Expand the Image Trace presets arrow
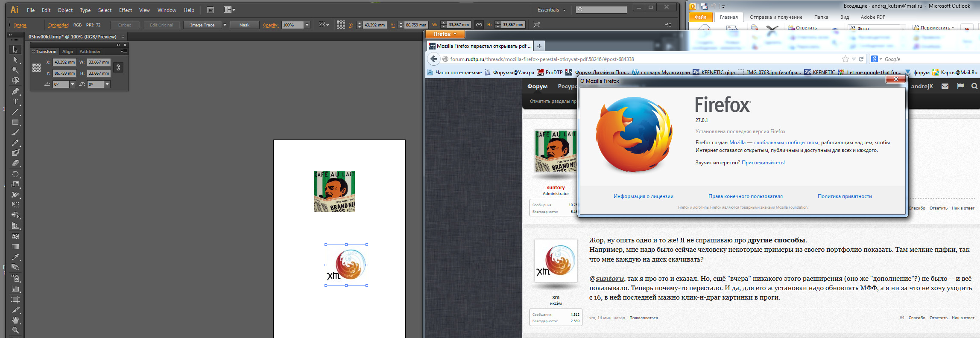 click(225, 25)
